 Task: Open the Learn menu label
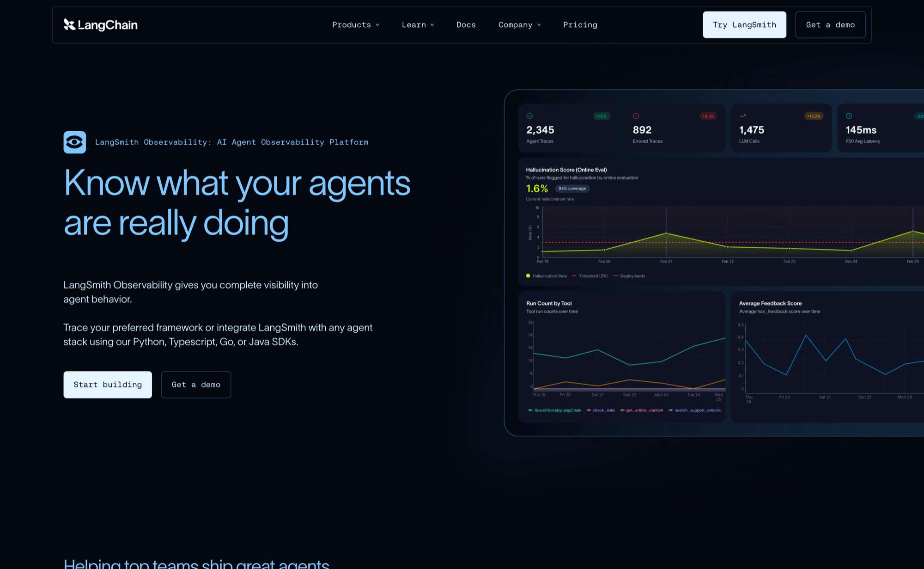(414, 25)
